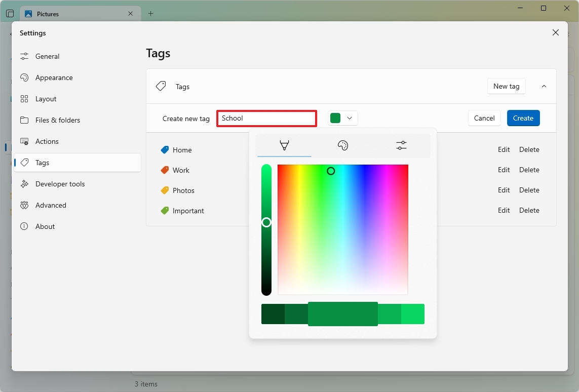The width and height of the screenshot is (579, 392).
Task: Click the Files & folders icon
Action: 25,120
